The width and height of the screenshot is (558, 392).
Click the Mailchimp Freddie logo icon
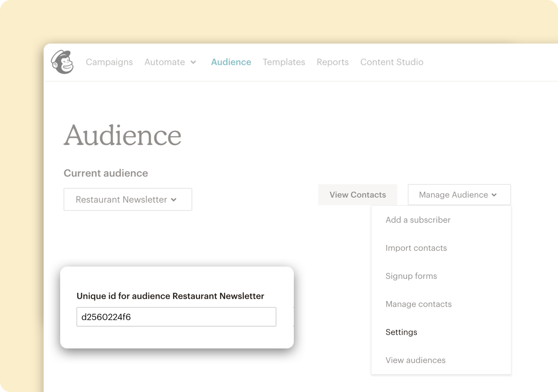[63, 62]
